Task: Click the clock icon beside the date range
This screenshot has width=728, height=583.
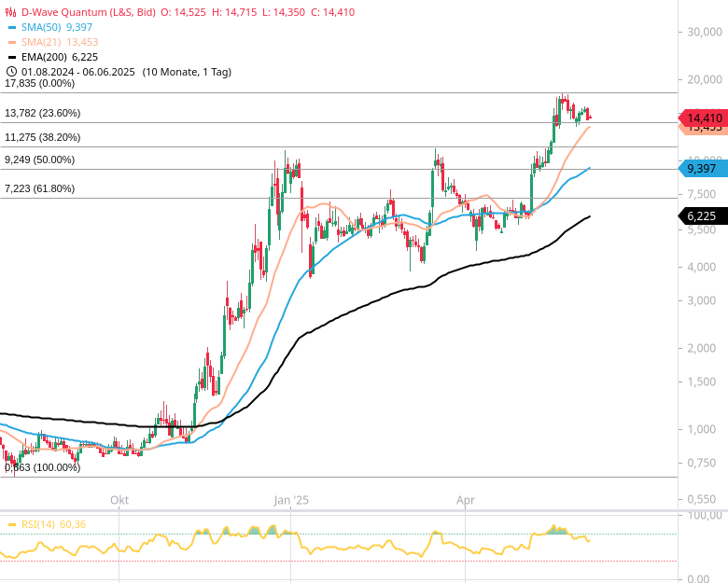Action: [10, 72]
